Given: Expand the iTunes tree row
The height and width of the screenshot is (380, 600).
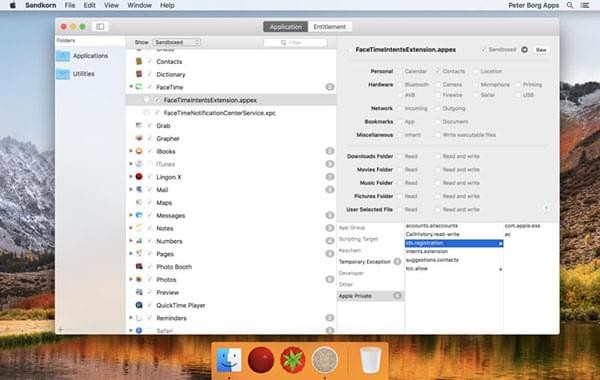Looking at the screenshot, I should [131, 164].
